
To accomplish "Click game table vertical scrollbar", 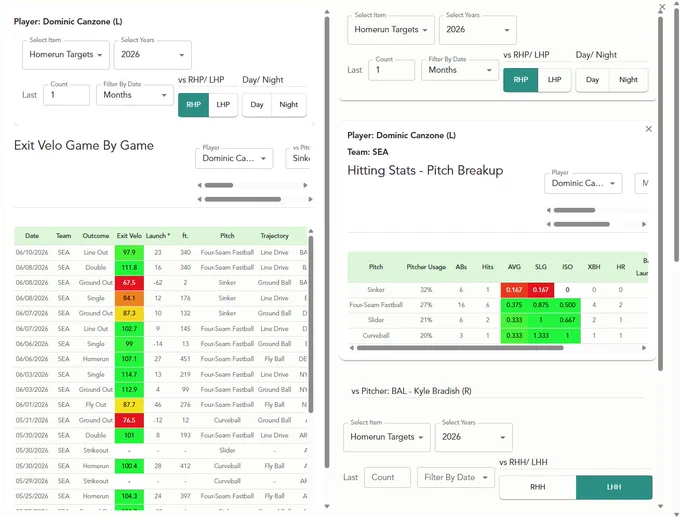I will [311, 324].
